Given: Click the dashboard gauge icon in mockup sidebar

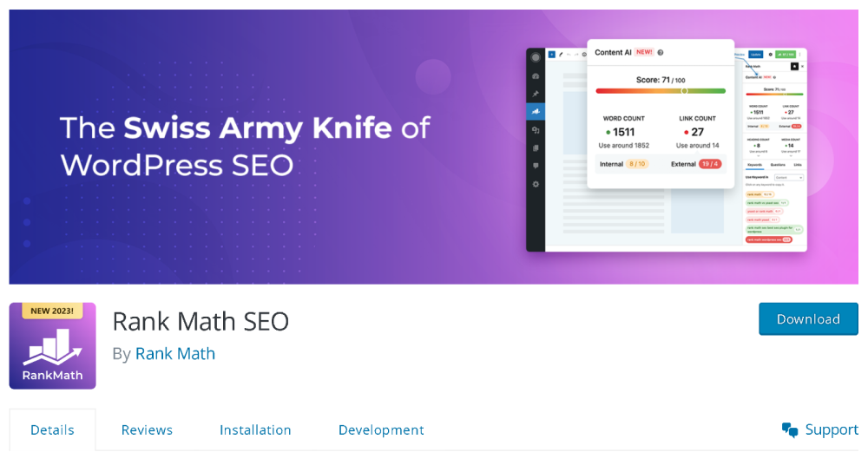Looking at the screenshot, I should pos(536,76).
